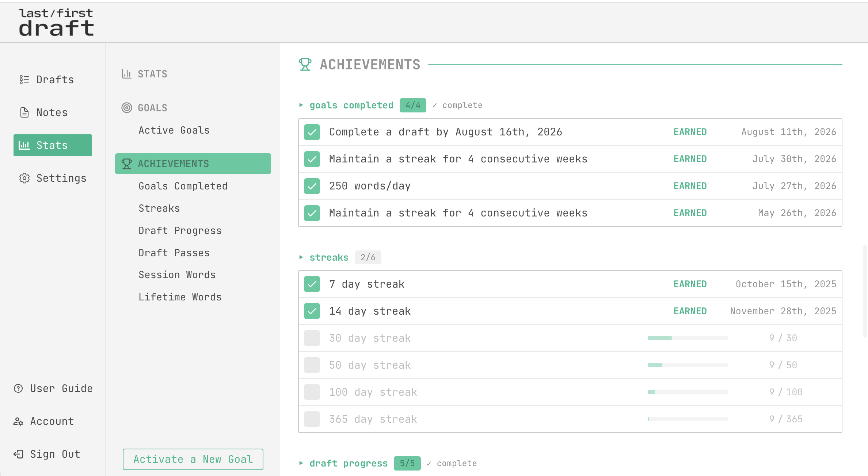
Task: Click the 30 day streak progress bar
Action: (x=688, y=338)
